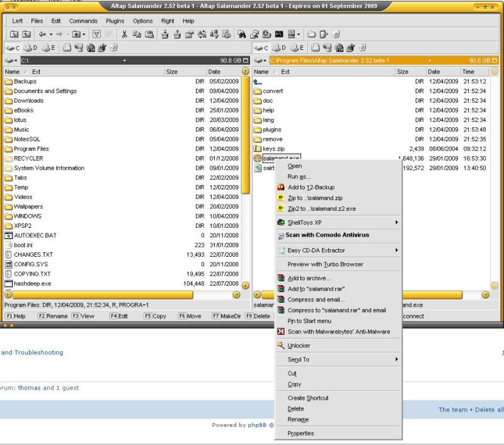Open the Options menu
The width and height of the screenshot is (504, 445).
click(143, 21)
